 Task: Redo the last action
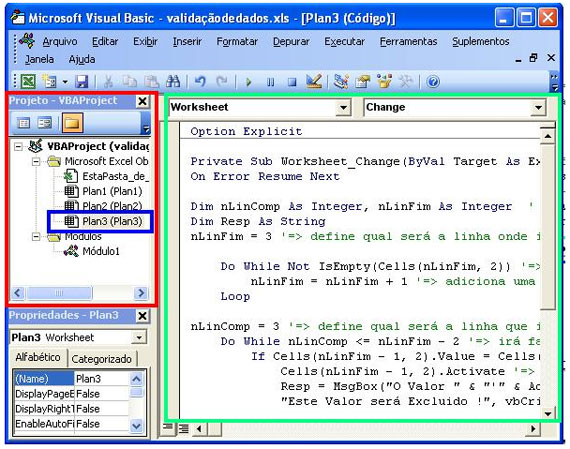coord(222,81)
